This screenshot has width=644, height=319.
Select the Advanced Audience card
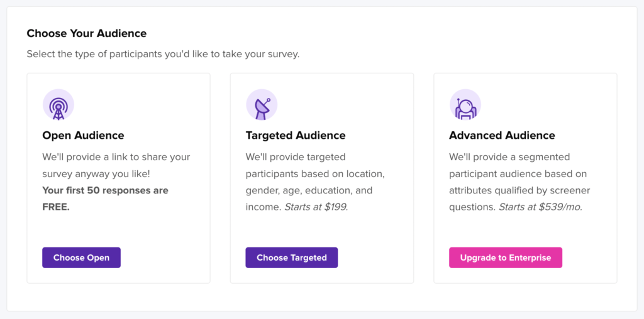click(x=525, y=178)
